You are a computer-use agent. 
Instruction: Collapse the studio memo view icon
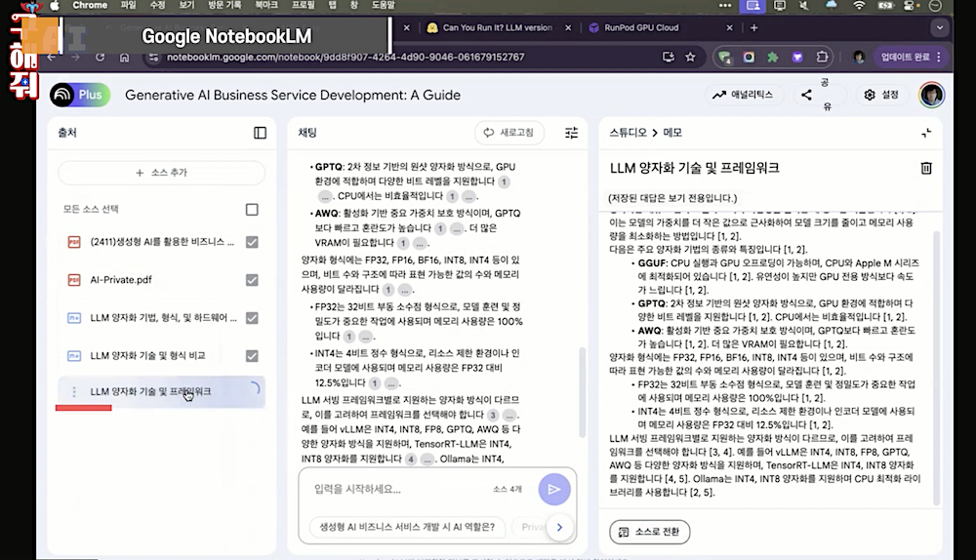tap(926, 133)
